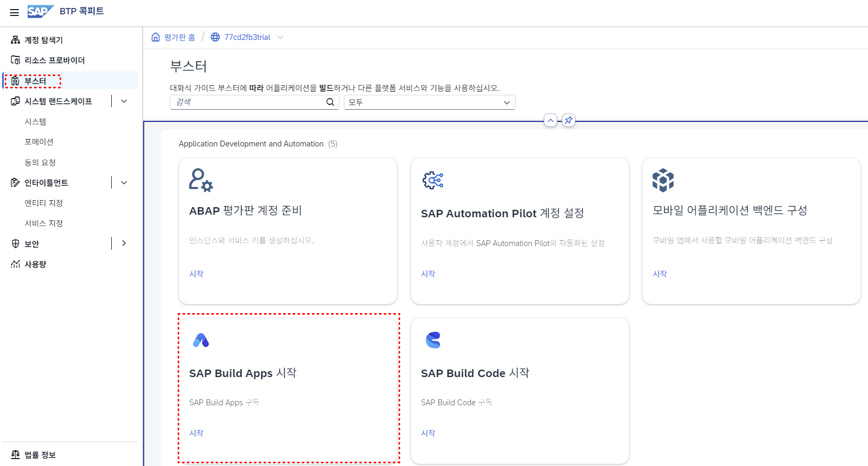
Task: Click the SAP Automation Pilot card icon
Action: (433, 180)
